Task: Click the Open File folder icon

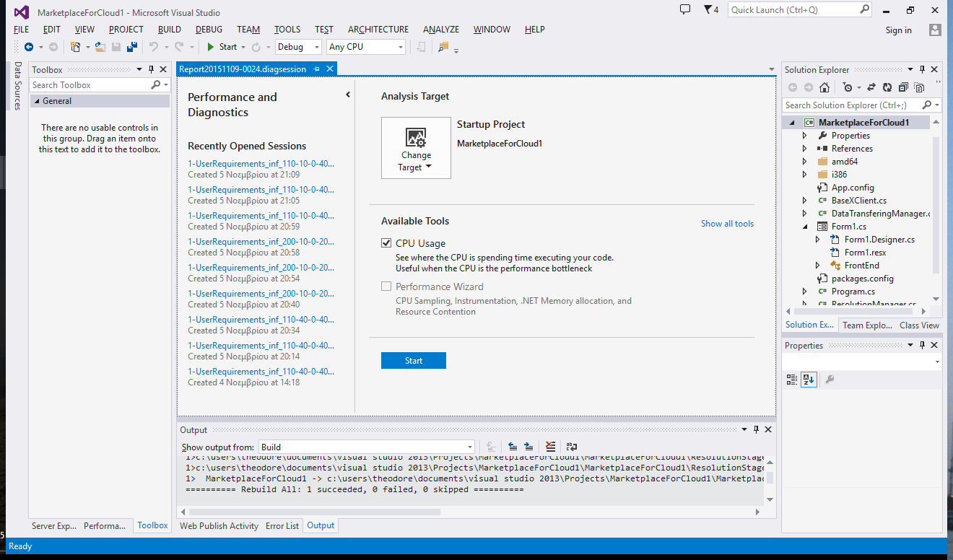Action: [100, 47]
